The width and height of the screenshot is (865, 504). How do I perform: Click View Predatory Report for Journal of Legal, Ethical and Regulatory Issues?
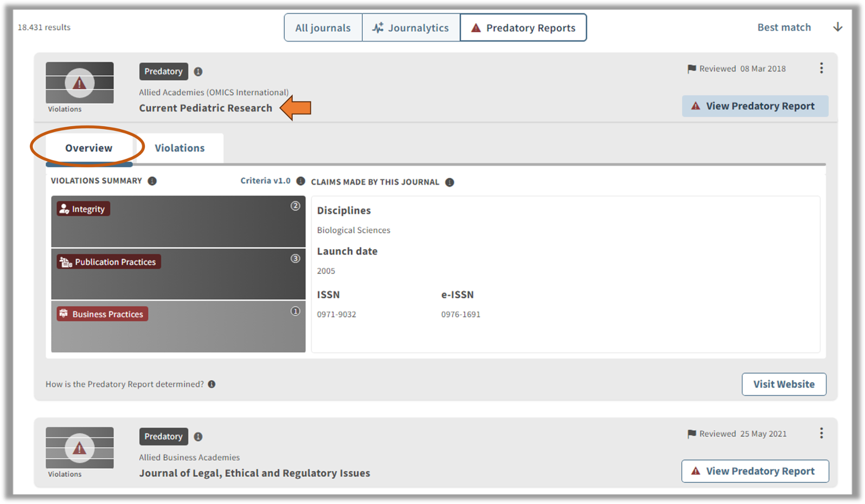pyautogui.click(x=755, y=471)
